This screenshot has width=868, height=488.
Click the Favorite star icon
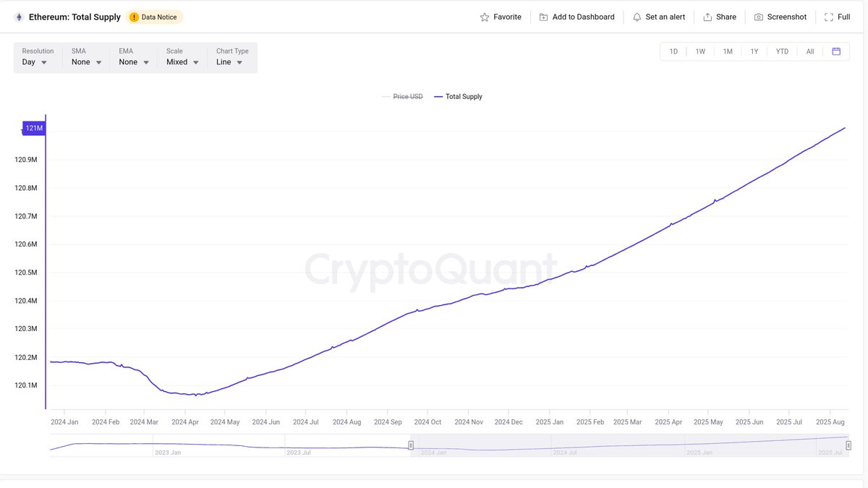pos(485,17)
